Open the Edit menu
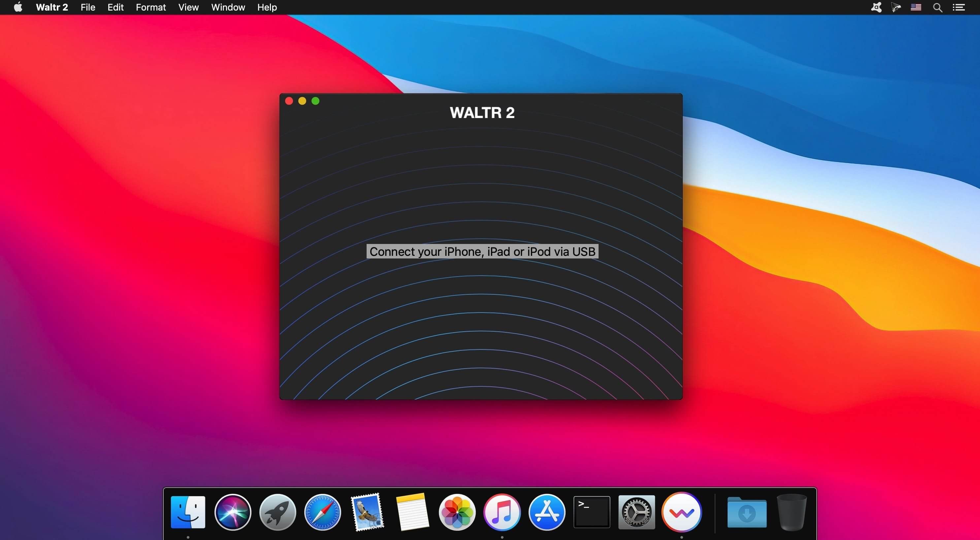 click(x=115, y=7)
